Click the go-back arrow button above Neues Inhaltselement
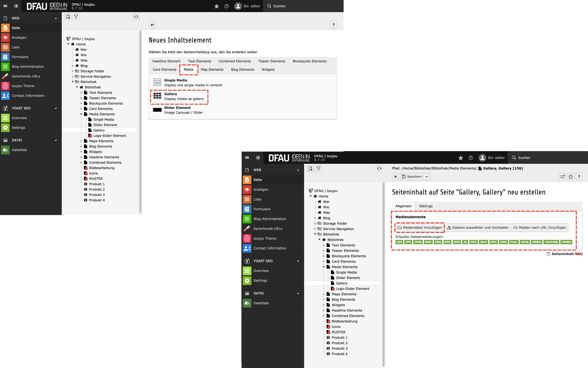The image size is (588, 368). [x=152, y=25]
